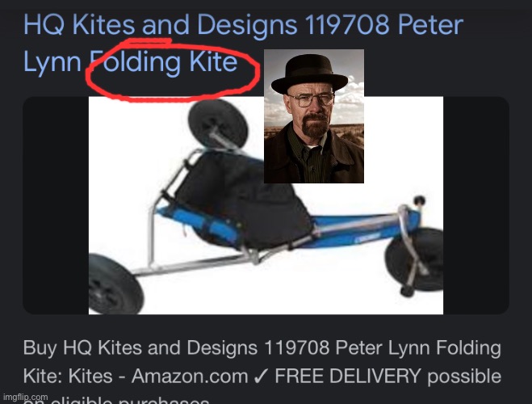Click the buggy's front-left black wheel

point(115,284)
